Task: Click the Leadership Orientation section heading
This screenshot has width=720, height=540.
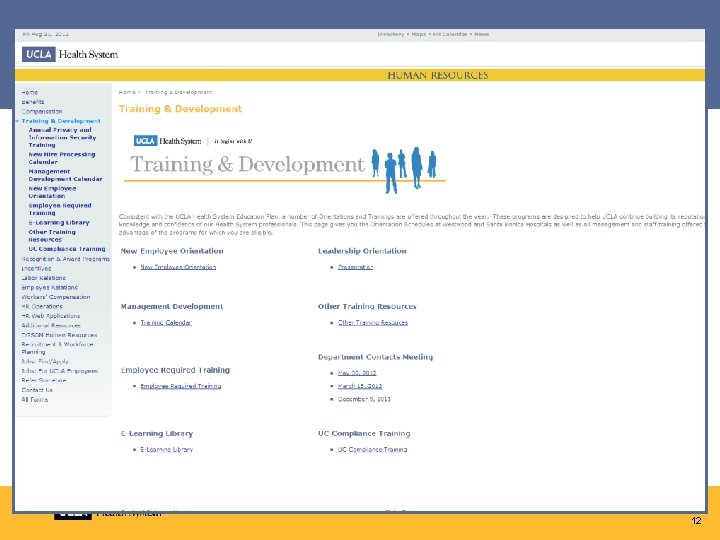Action: click(362, 251)
